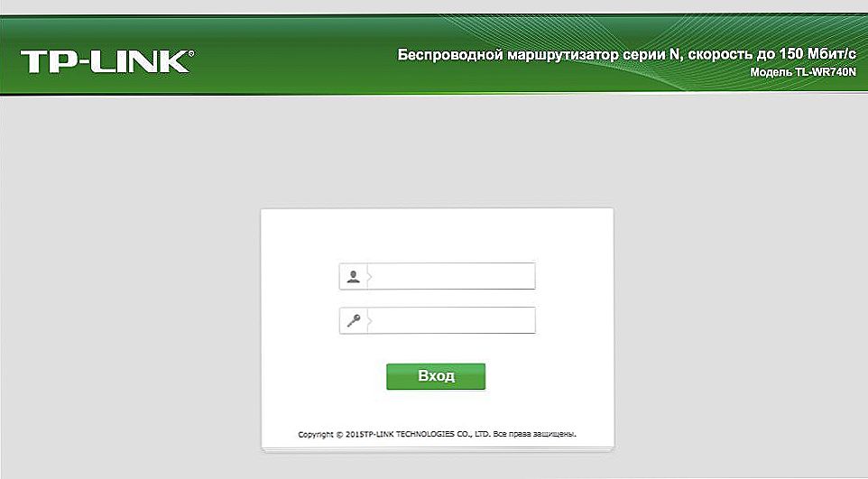Click TP-LINK TECHNOLOGIES CO., LTD. in the footer

[426, 434]
